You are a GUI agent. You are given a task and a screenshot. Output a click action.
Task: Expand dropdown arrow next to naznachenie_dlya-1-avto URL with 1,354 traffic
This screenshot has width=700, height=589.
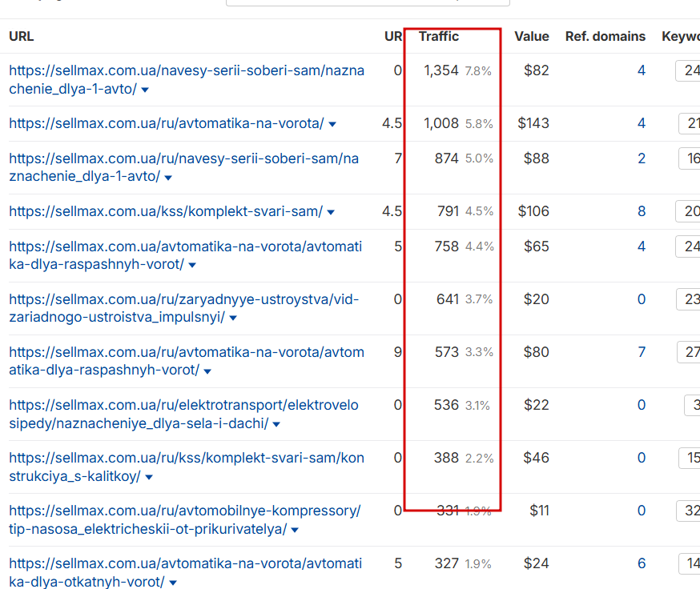[x=145, y=90]
